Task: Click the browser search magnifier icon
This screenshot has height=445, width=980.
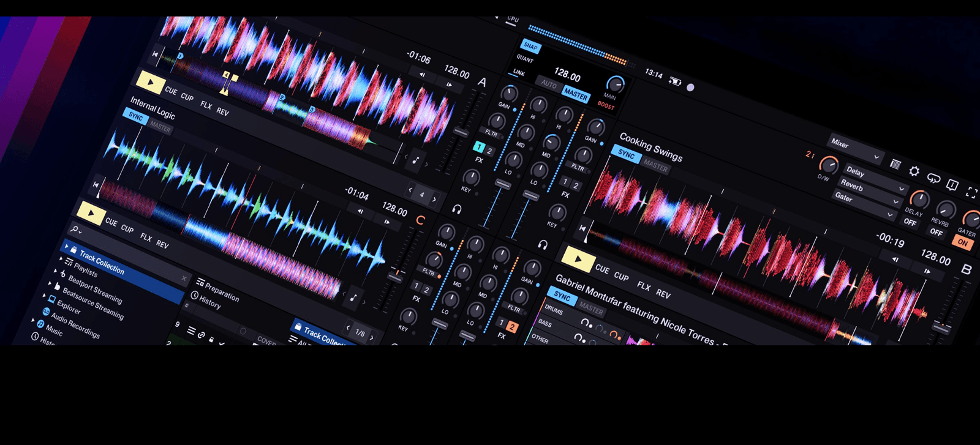Action: point(75,230)
